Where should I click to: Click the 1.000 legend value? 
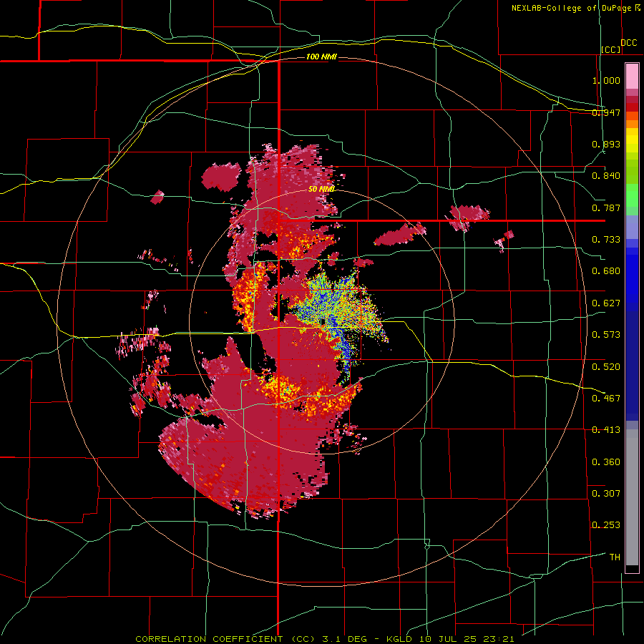[606, 80]
